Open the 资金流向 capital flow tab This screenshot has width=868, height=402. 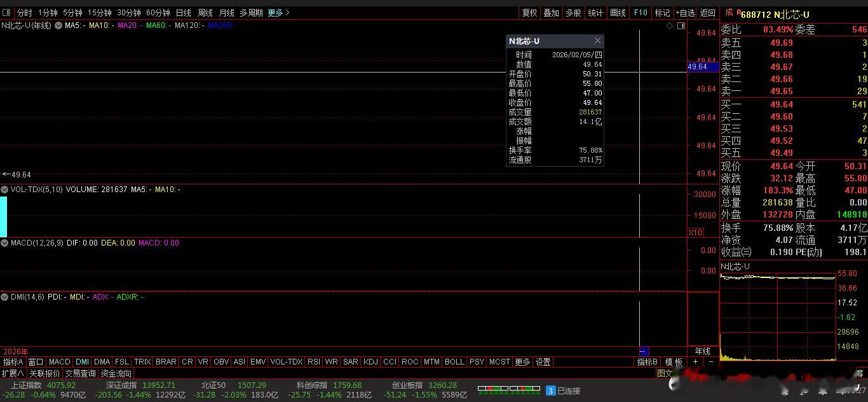[116, 373]
